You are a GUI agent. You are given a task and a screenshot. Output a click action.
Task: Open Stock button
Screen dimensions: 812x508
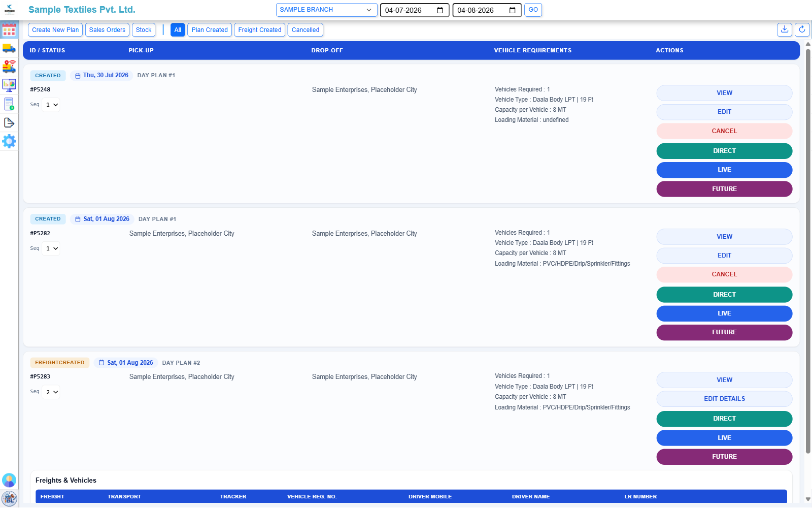coord(144,30)
